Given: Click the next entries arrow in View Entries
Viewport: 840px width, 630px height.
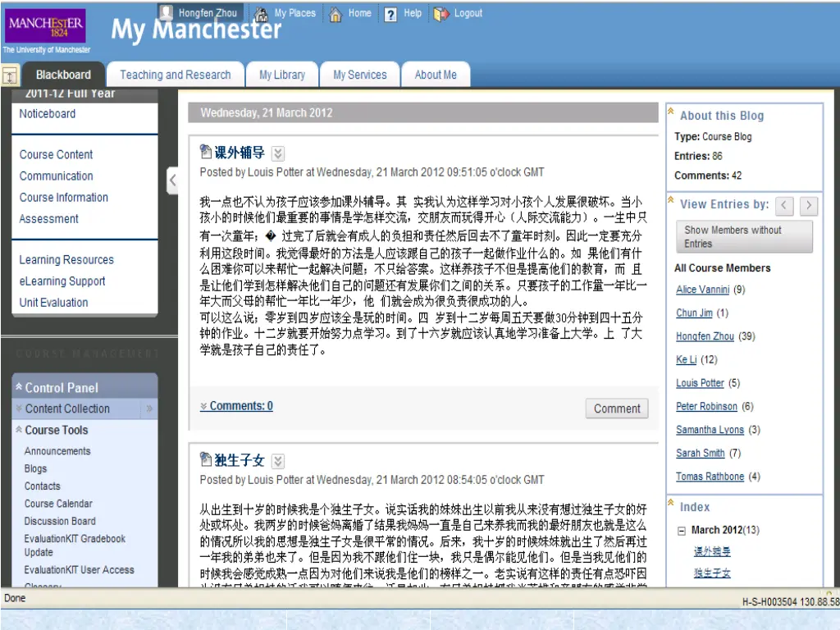Looking at the screenshot, I should click(810, 205).
